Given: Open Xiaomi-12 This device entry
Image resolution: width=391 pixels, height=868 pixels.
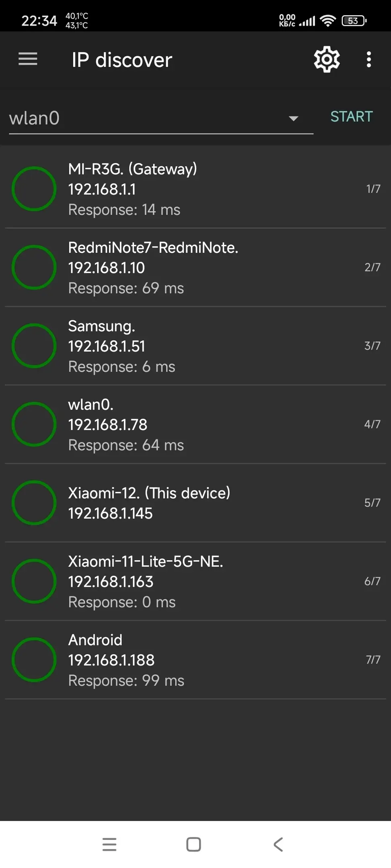Looking at the screenshot, I should click(x=195, y=503).
